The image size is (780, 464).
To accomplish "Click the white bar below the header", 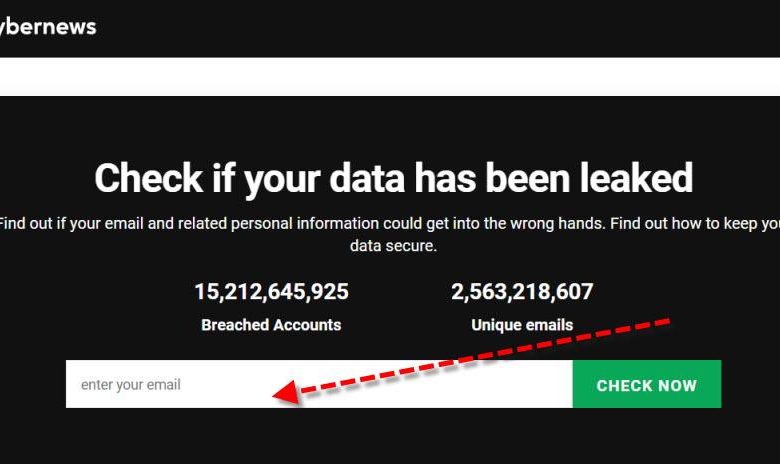I will pyautogui.click(x=390, y=76).
